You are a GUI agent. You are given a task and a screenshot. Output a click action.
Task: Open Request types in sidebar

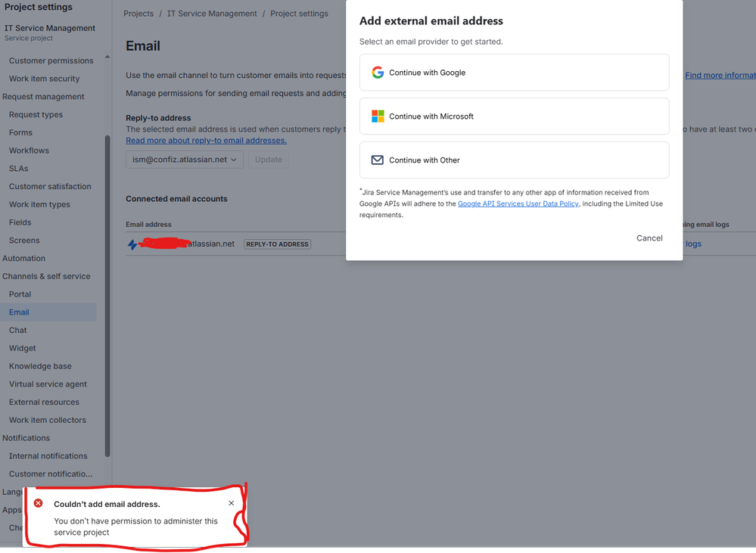36,115
